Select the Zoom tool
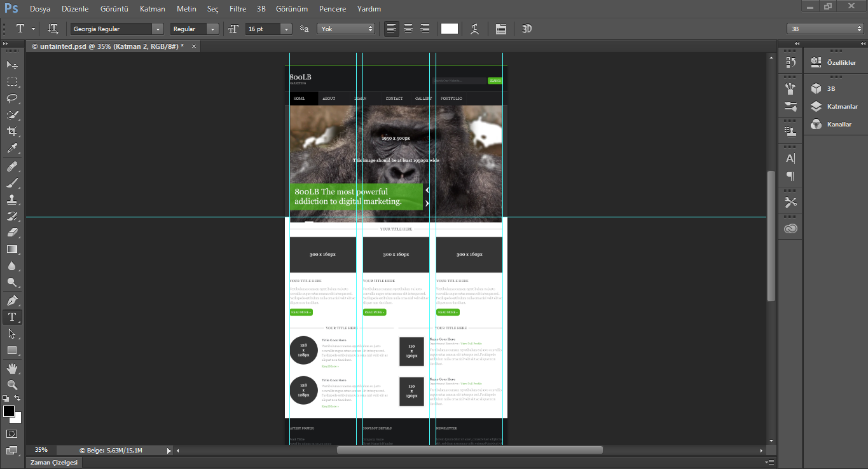This screenshot has width=868, height=469. click(12, 384)
